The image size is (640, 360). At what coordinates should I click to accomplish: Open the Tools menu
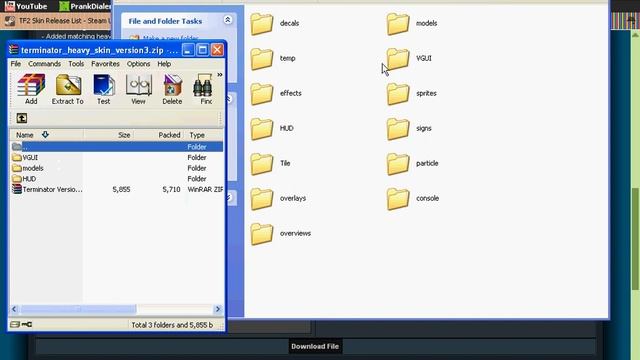76,64
